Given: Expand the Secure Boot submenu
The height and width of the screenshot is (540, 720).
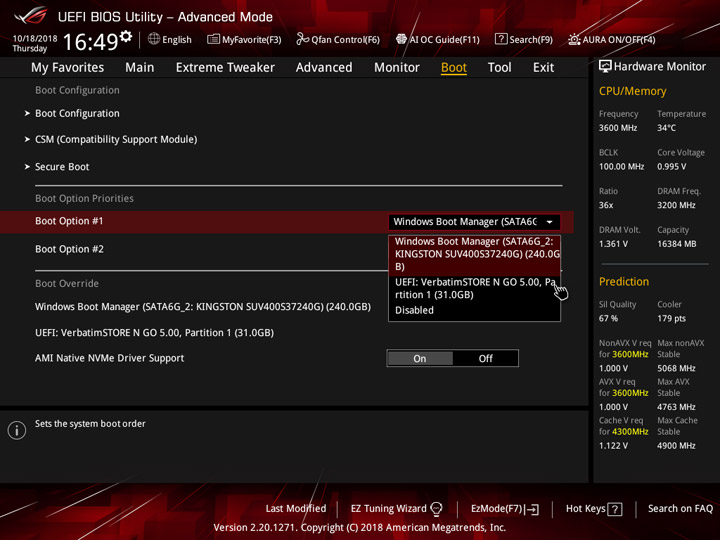Looking at the screenshot, I should (62, 167).
